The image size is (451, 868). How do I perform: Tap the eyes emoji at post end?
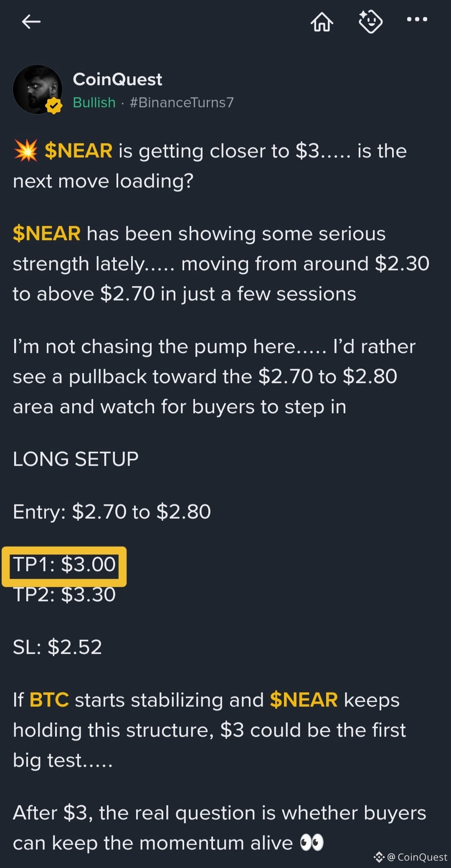pos(312,842)
